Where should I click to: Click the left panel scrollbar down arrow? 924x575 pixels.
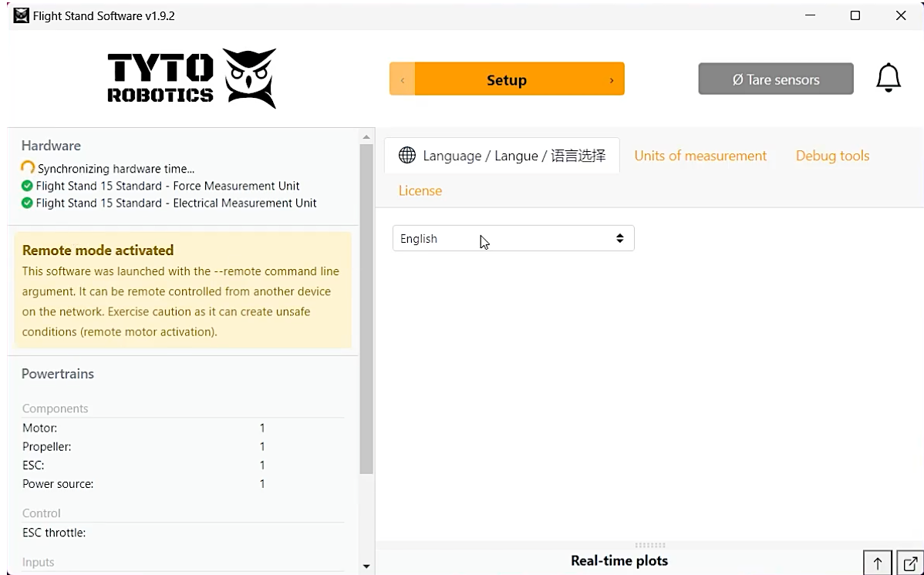(x=366, y=567)
